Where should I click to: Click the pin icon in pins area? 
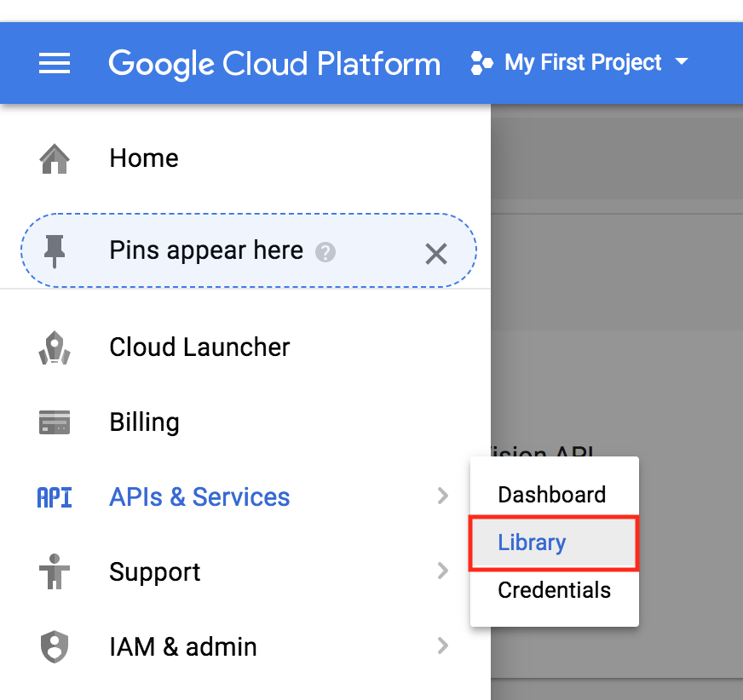55,251
